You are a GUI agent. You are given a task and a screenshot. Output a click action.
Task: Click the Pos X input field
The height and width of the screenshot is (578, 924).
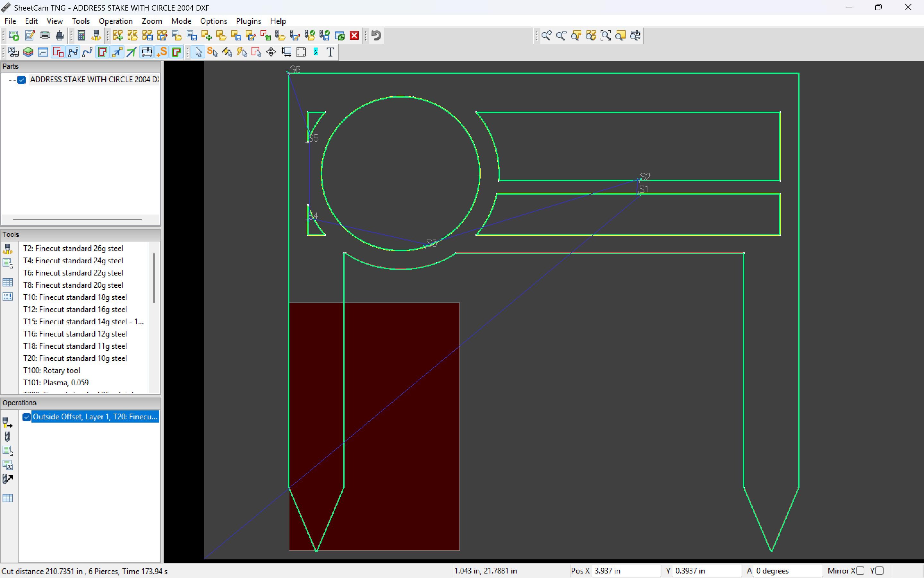(625, 571)
